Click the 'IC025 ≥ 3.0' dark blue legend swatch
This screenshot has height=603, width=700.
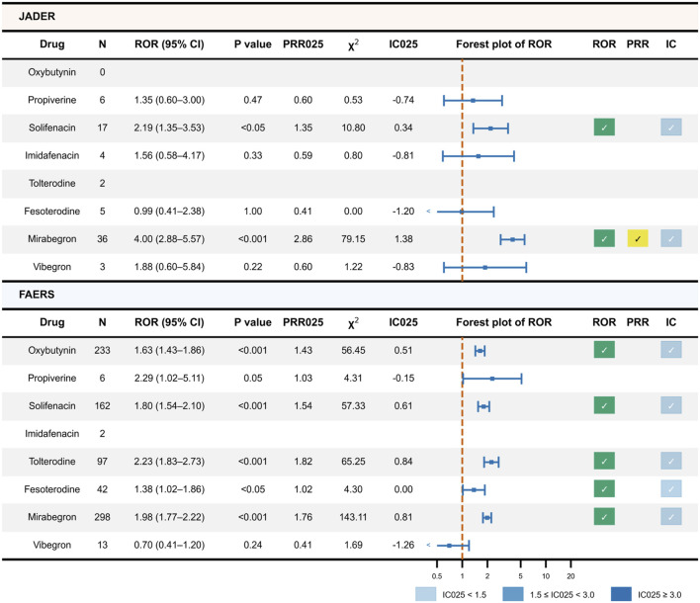pos(621,594)
